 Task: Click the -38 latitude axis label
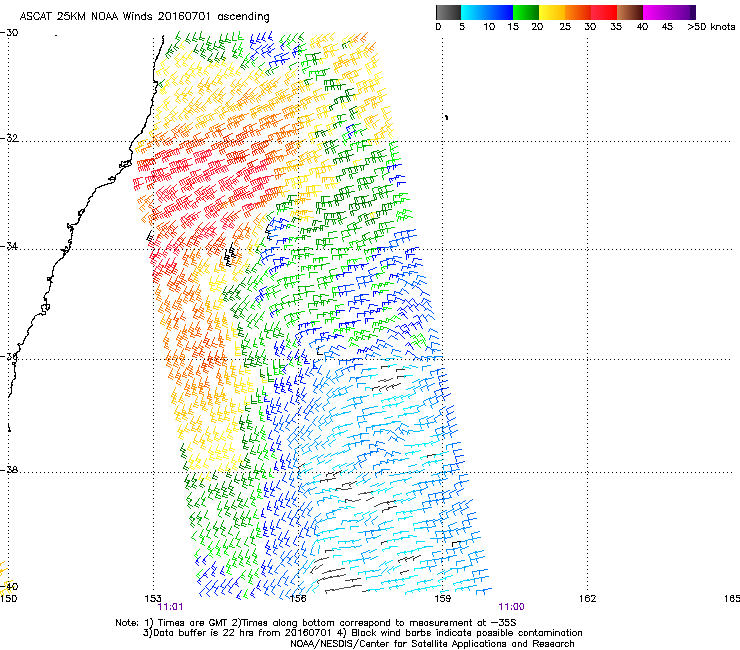9,470
